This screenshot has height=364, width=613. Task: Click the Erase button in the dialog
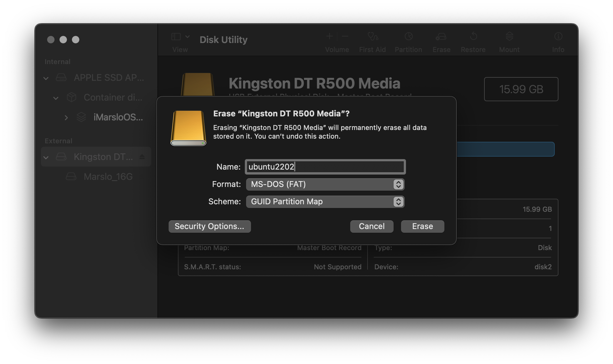point(422,226)
